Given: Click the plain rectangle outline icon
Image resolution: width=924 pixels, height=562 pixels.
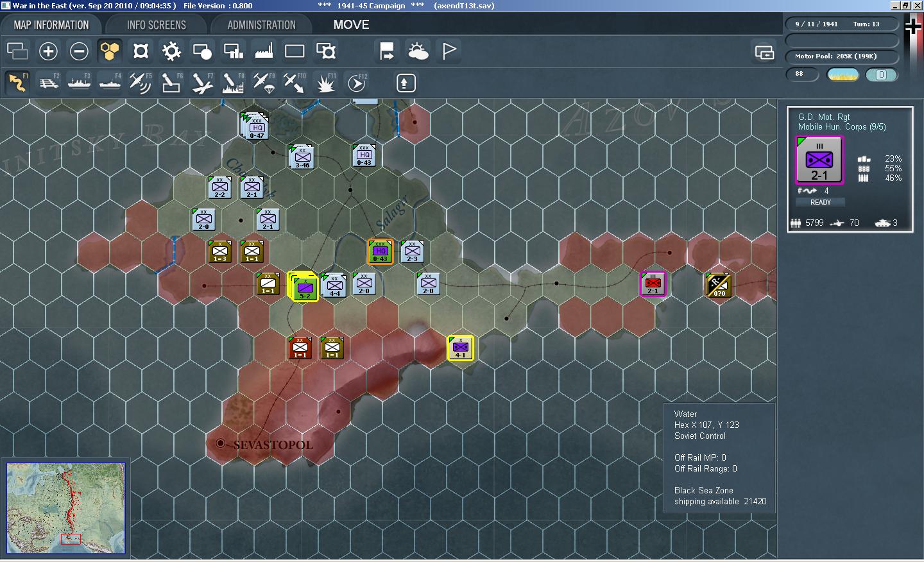Looking at the screenshot, I should 295,51.
